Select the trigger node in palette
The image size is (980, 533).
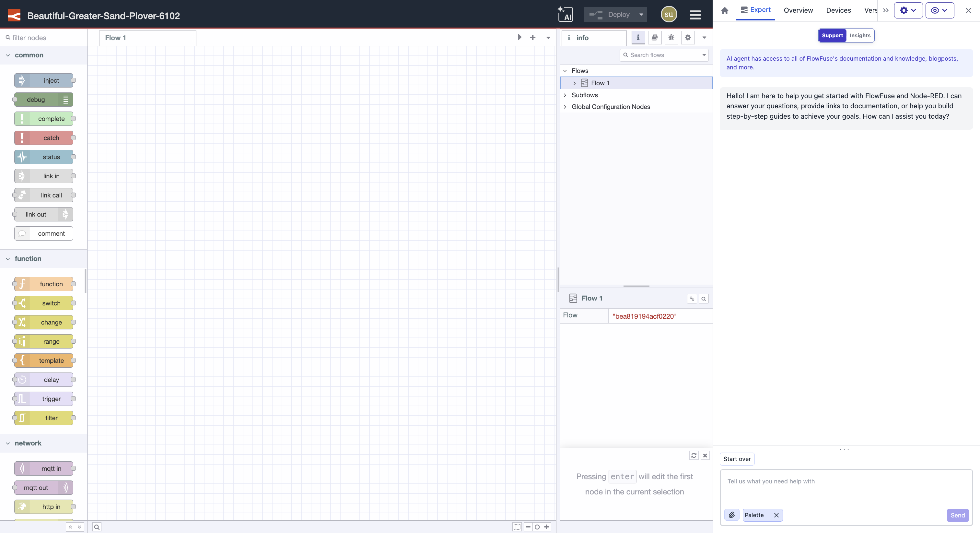44,398
